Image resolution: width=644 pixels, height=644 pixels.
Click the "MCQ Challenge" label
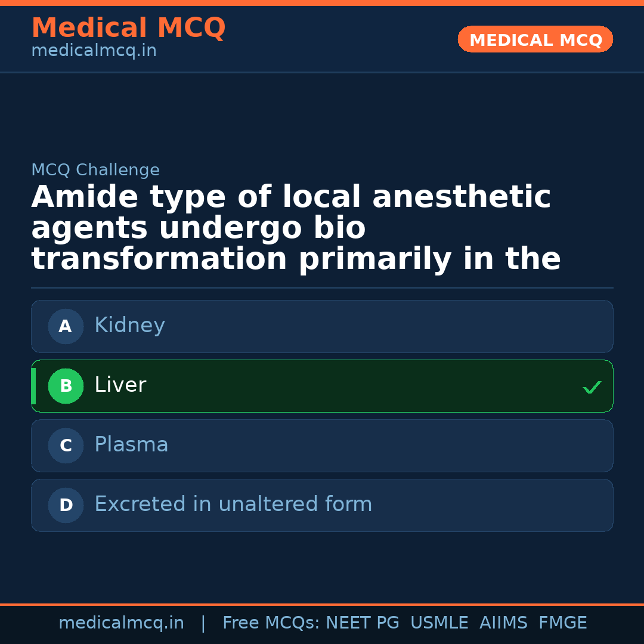tap(95, 170)
